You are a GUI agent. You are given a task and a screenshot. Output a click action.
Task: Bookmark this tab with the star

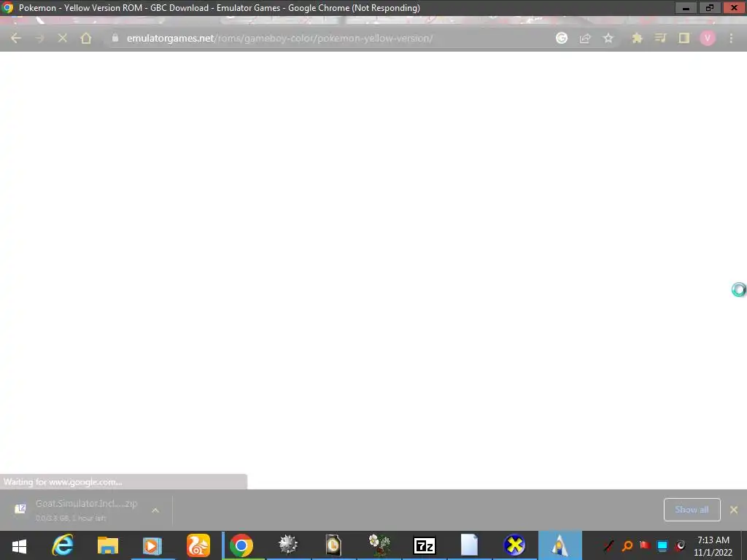[608, 38]
